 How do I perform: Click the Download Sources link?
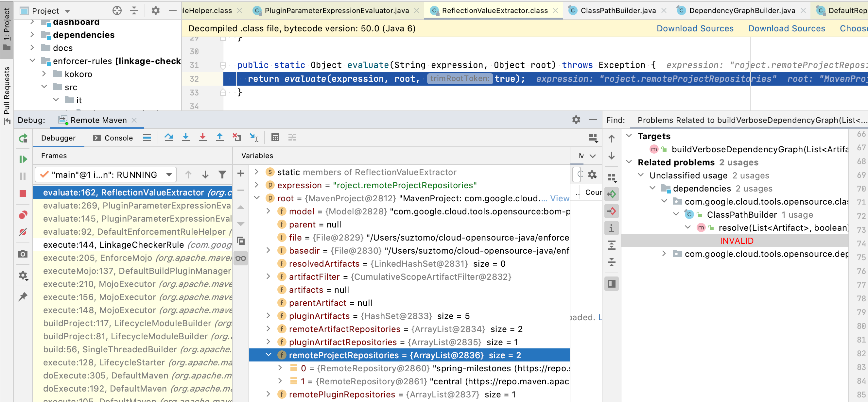tap(695, 28)
